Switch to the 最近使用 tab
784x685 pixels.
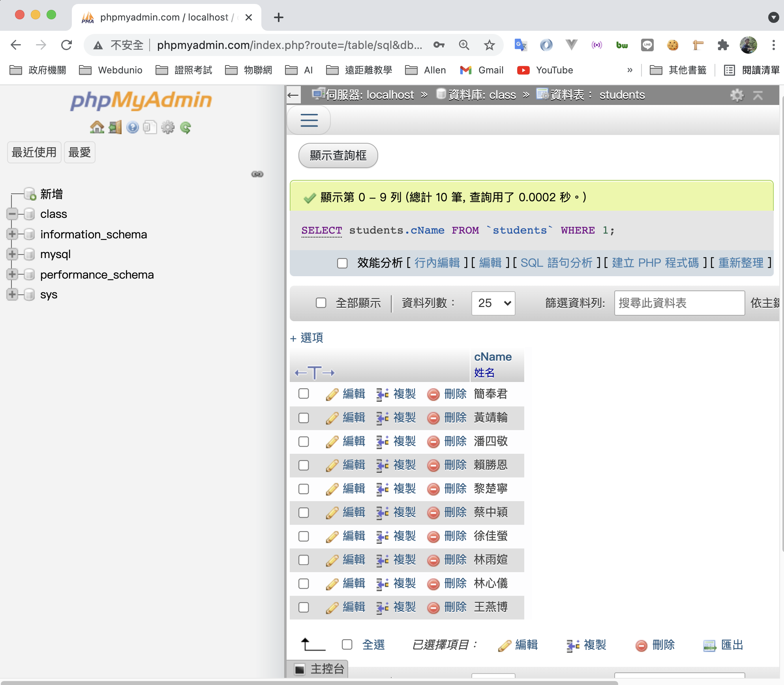[x=34, y=152]
